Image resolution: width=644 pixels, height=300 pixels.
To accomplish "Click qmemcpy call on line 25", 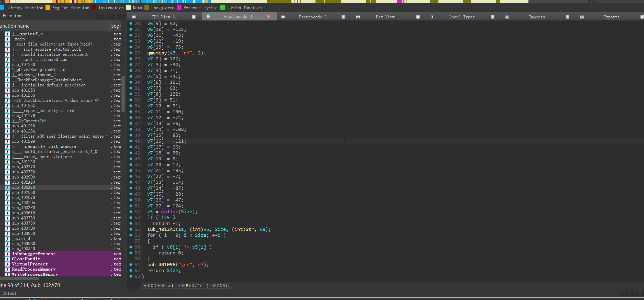I will [x=157, y=53].
